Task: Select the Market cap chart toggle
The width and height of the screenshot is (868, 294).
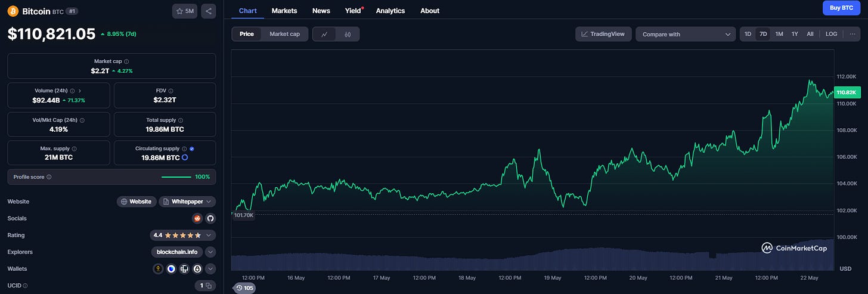Action: click(x=285, y=34)
